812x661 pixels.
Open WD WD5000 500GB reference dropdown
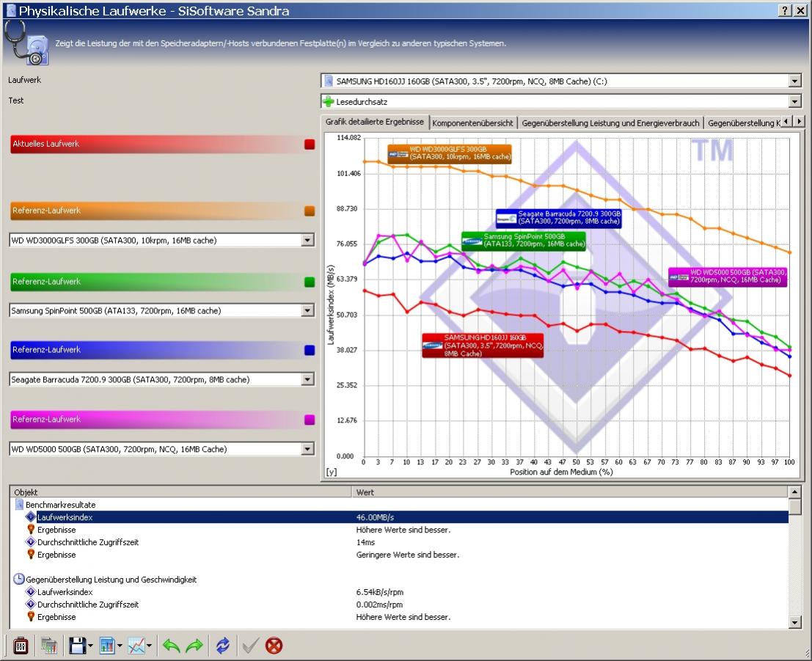307,448
